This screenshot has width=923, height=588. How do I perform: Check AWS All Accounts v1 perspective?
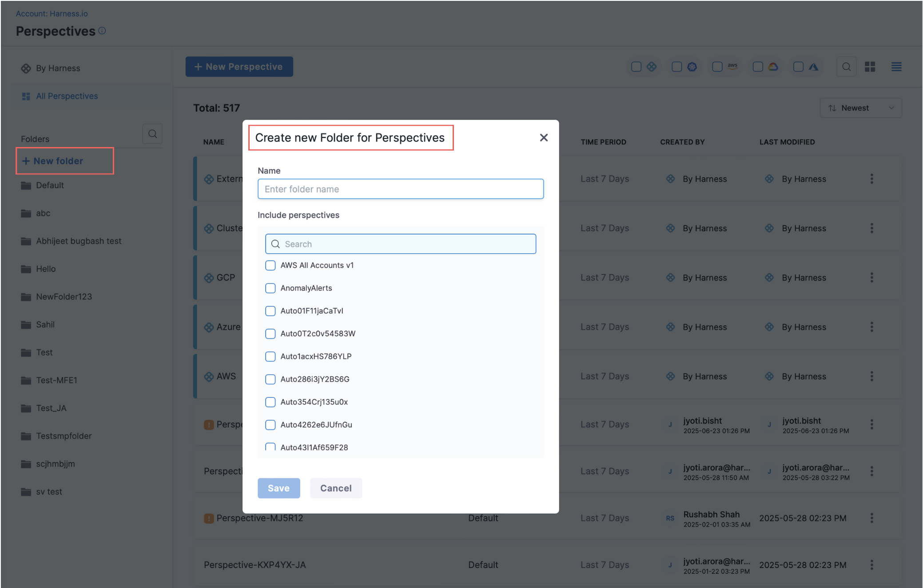(270, 265)
